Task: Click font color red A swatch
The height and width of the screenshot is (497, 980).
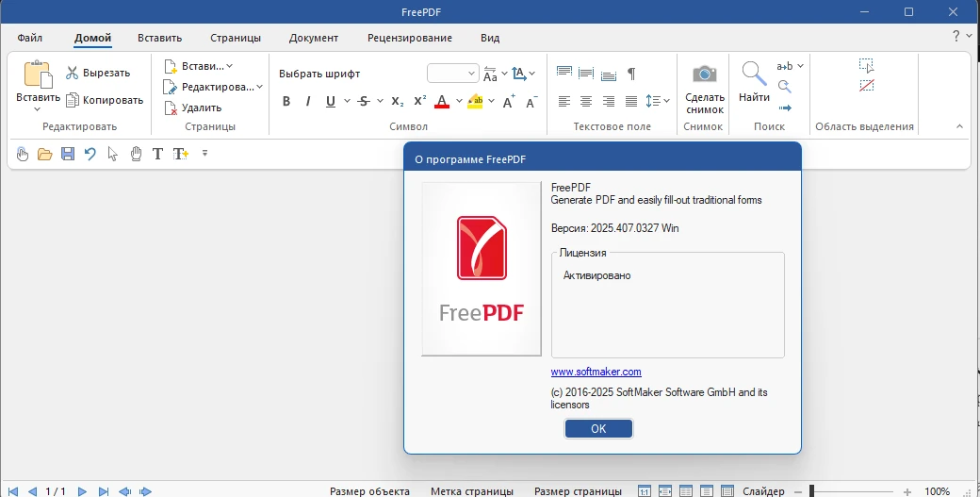Action: point(442,101)
